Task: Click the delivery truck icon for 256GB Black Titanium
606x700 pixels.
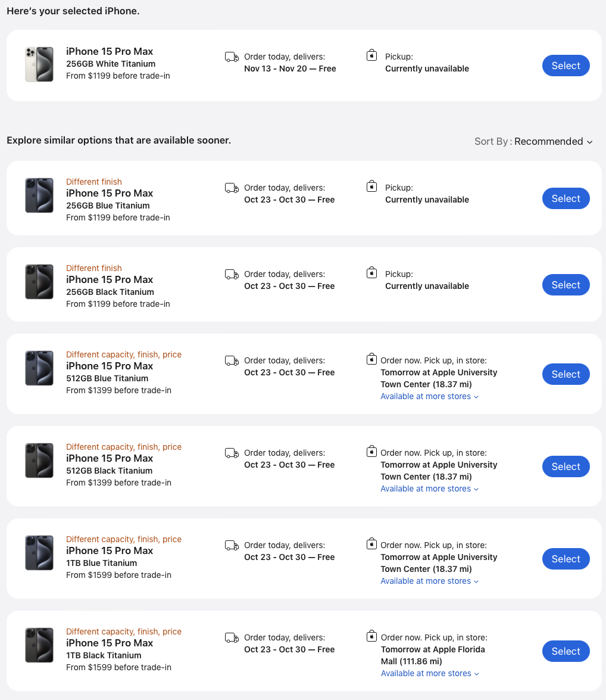Action: [232, 275]
